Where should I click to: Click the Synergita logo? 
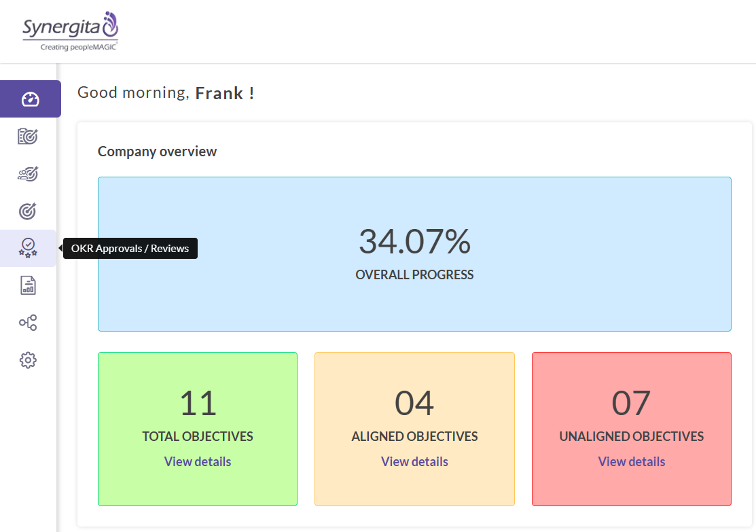[71, 31]
